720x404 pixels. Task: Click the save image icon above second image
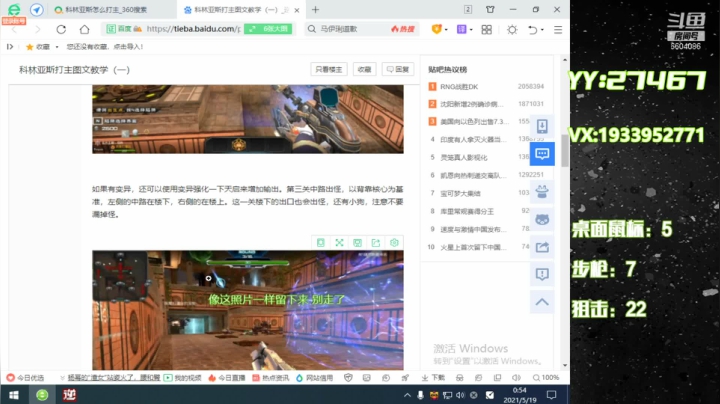point(357,243)
